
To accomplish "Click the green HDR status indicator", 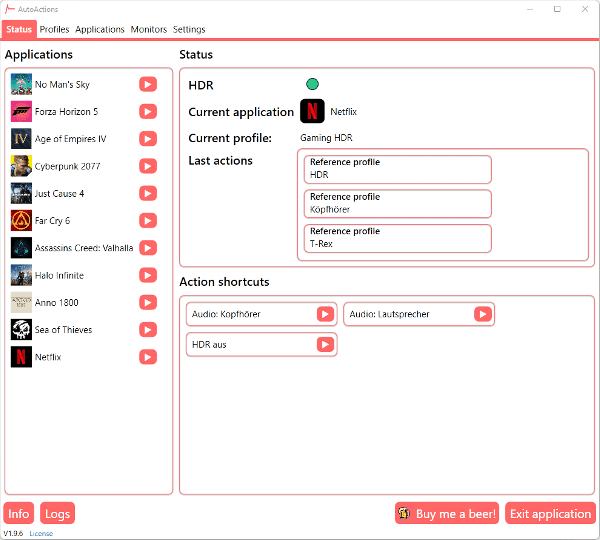I will (x=312, y=84).
